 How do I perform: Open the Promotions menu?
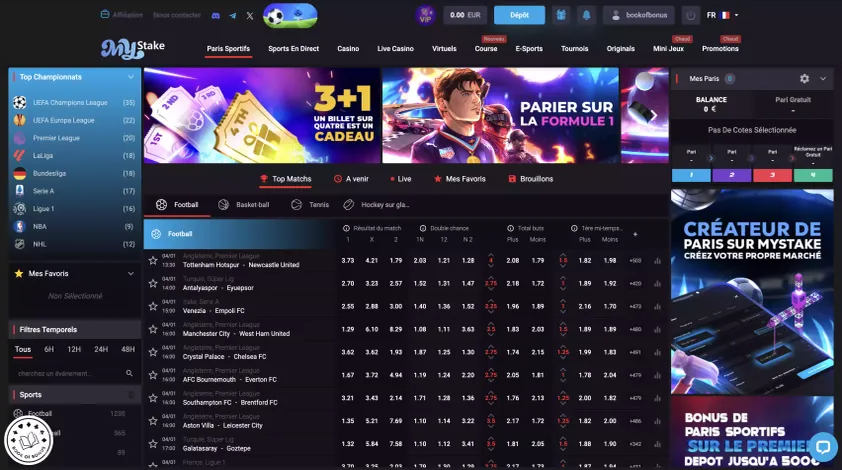pos(720,48)
